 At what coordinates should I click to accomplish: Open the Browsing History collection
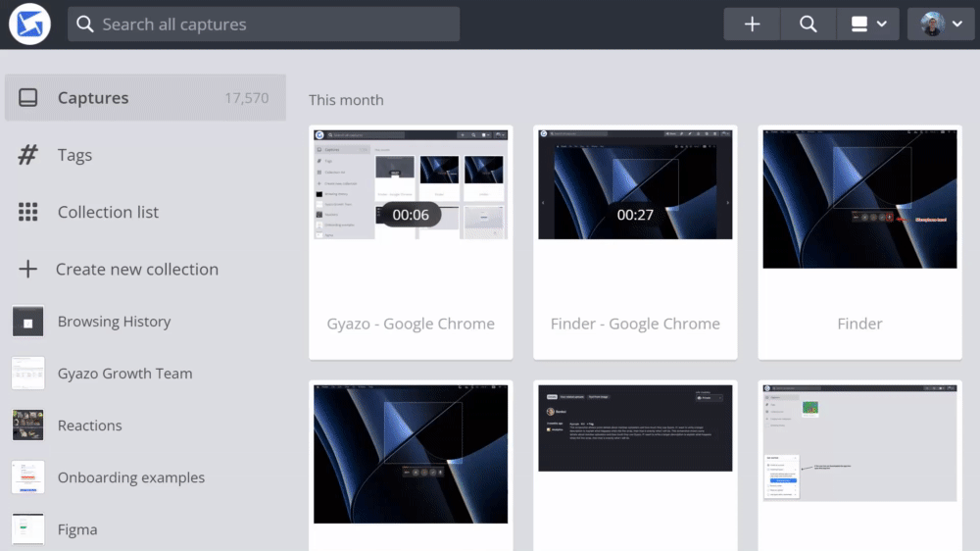[114, 322]
